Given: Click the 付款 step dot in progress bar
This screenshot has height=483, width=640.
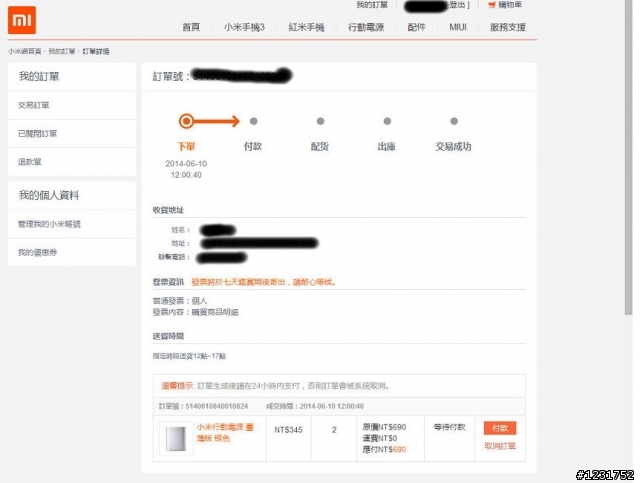Looking at the screenshot, I should [x=253, y=121].
